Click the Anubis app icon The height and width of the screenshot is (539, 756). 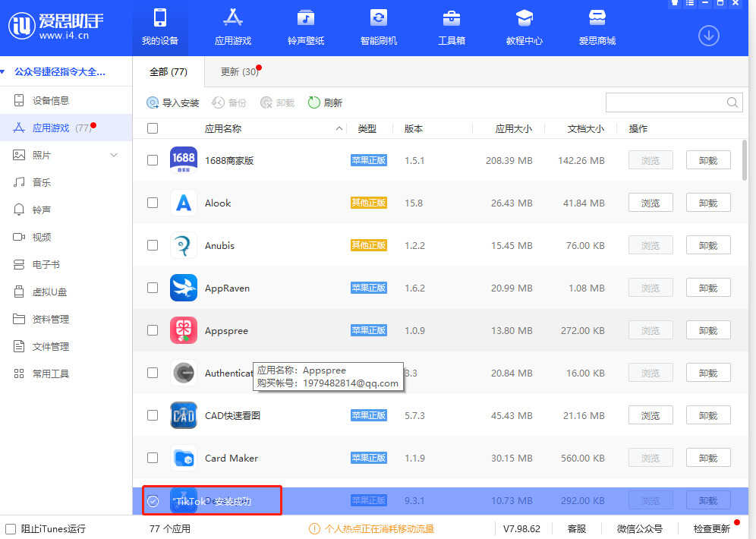coord(184,245)
